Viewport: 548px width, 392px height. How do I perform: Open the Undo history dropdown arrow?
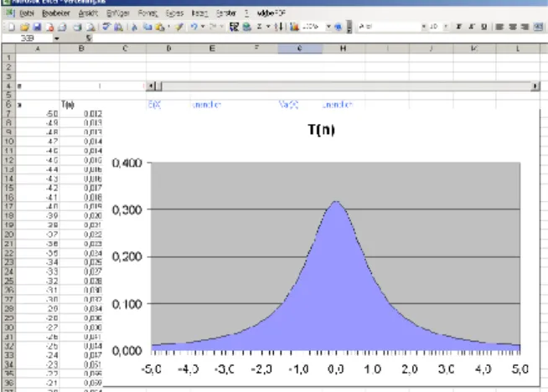click(203, 27)
